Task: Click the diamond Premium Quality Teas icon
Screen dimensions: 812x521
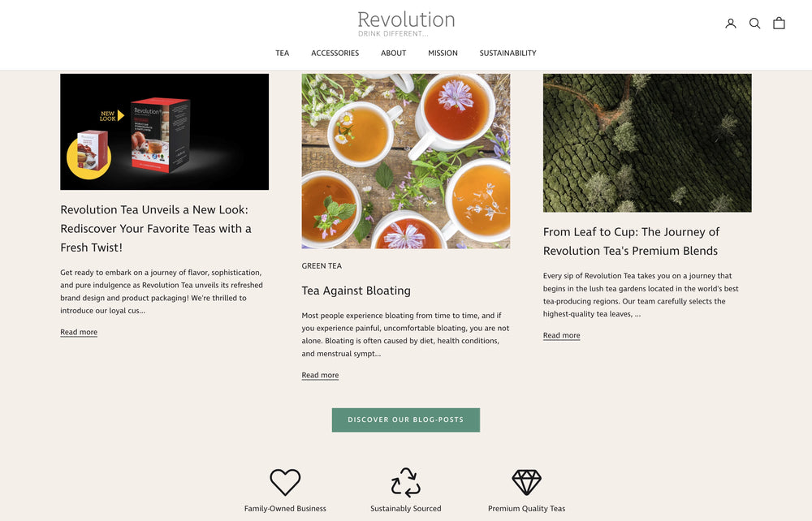Action: (527, 482)
